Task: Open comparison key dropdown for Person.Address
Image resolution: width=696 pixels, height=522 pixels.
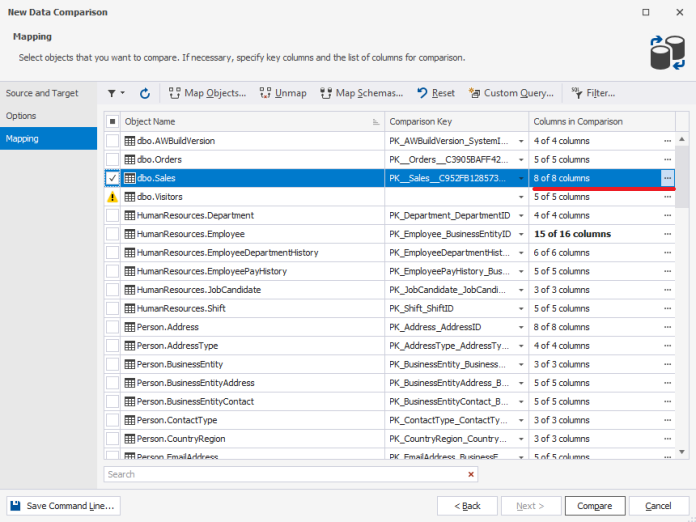Action: 520,327
